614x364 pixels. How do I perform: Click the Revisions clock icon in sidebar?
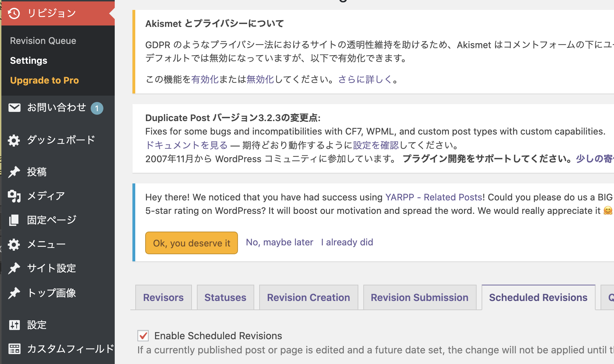coord(14,13)
